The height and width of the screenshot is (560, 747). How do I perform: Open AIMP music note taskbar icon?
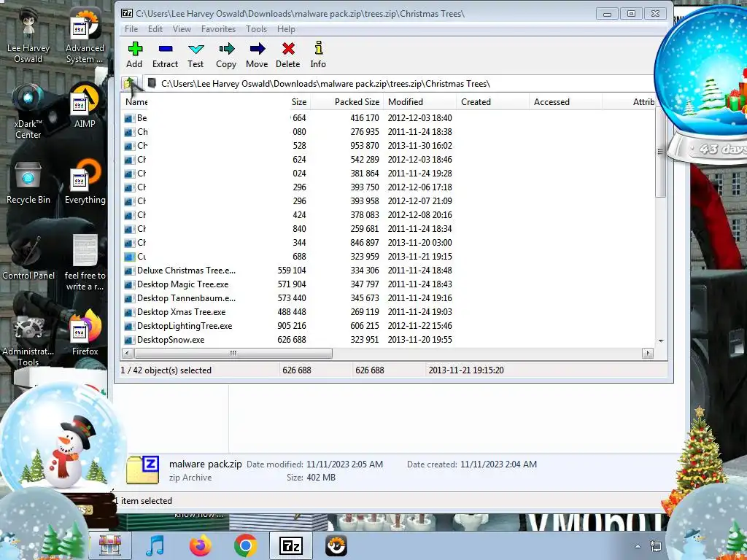(x=155, y=545)
